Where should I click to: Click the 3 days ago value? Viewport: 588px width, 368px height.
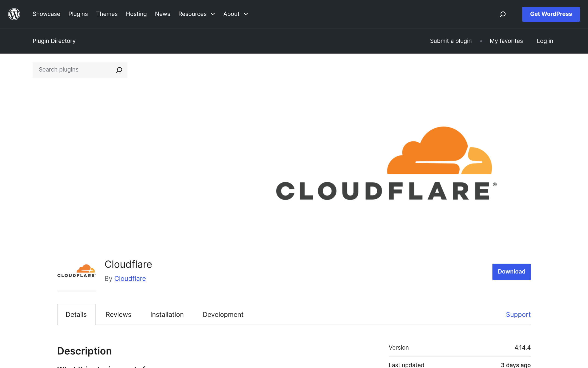[516, 365]
